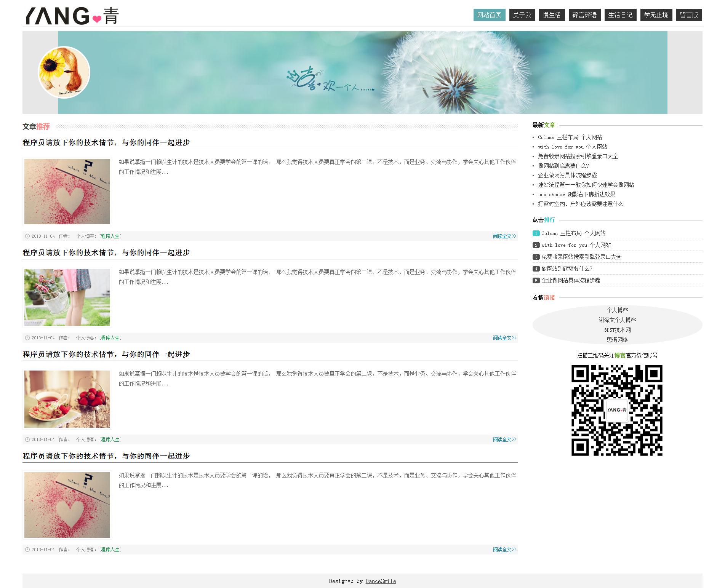Click the first article's 程序人生 tag link
Viewport: 725px width, 588px height.
tap(110, 236)
